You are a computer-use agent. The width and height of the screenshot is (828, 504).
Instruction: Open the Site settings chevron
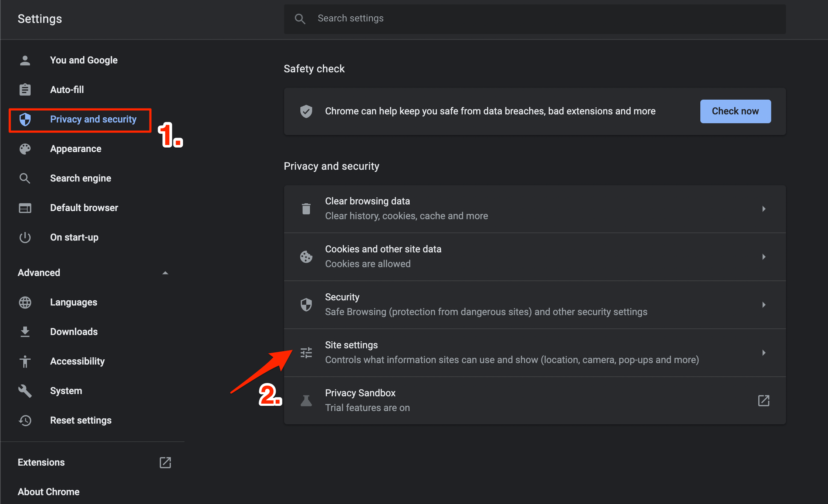click(764, 353)
